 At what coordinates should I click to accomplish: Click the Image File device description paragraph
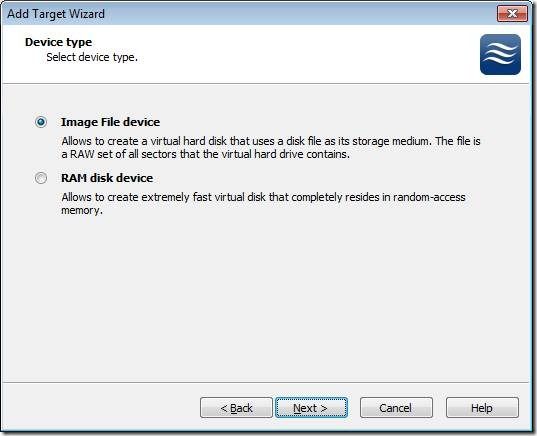(x=271, y=148)
